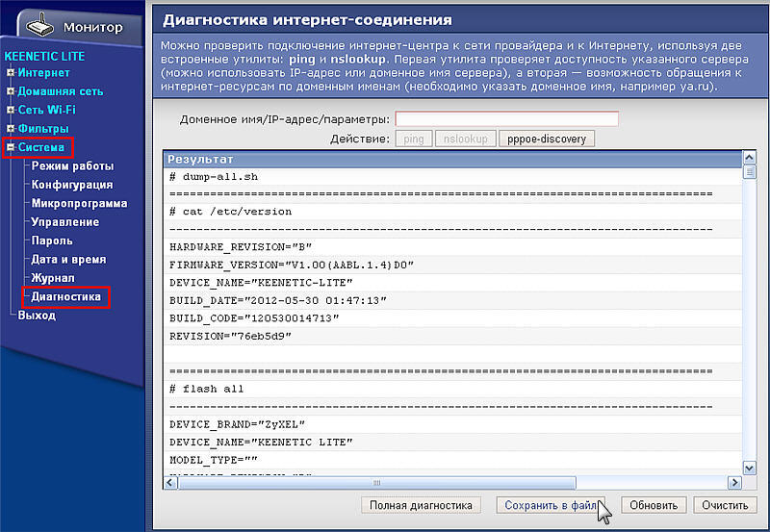Select Дата и время item
This screenshot has width=770, height=532.
coord(68,260)
